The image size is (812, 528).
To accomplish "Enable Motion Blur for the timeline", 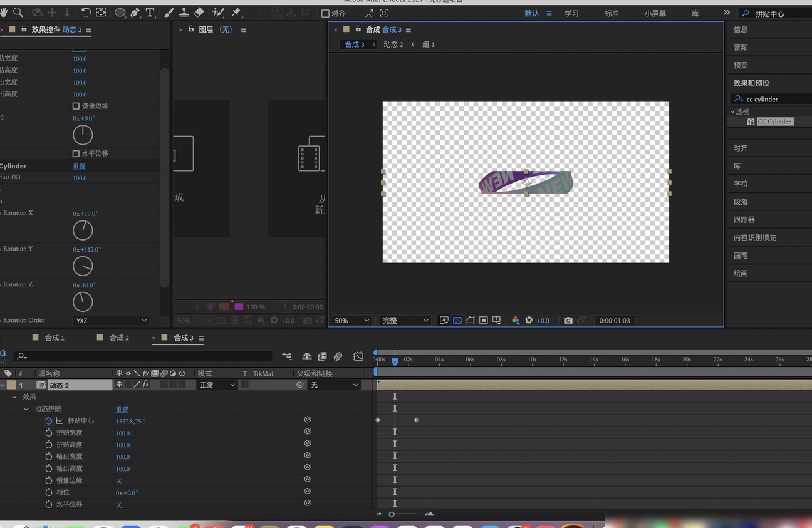I will pyautogui.click(x=338, y=356).
